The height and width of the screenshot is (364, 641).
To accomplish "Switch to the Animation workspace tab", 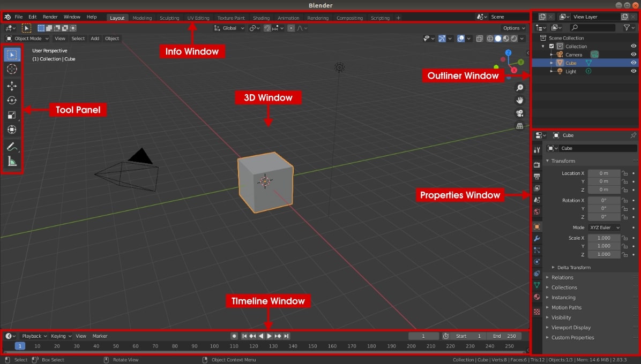I will point(288,18).
